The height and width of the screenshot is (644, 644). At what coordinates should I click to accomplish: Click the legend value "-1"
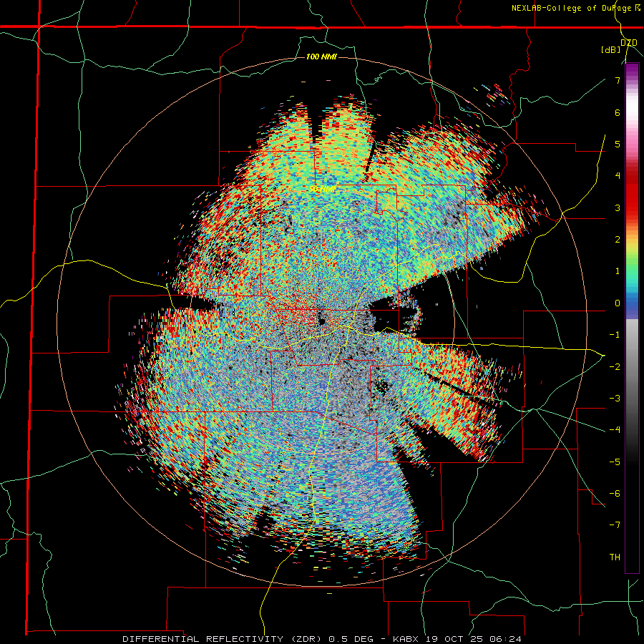click(615, 335)
